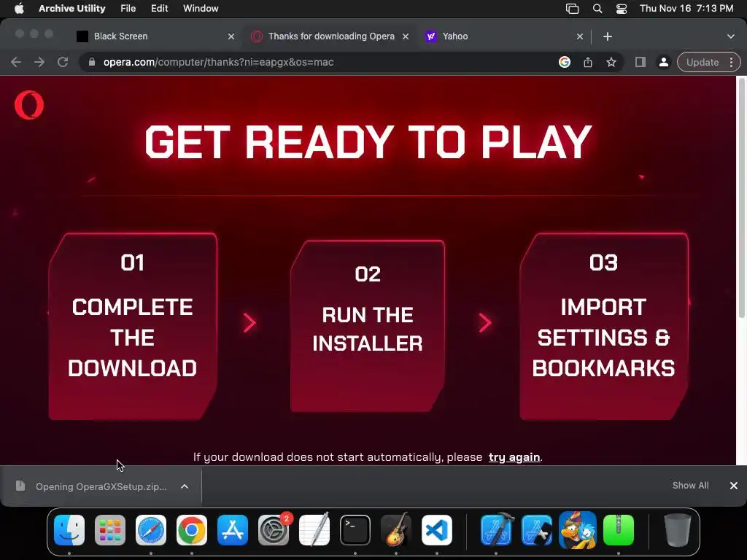747x560 pixels.
Task: Click the Opera logo on the page
Action: (x=29, y=105)
